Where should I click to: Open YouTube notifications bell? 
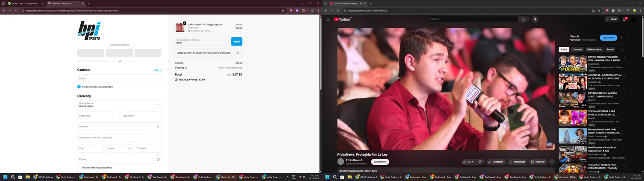(x=625, y=19)
